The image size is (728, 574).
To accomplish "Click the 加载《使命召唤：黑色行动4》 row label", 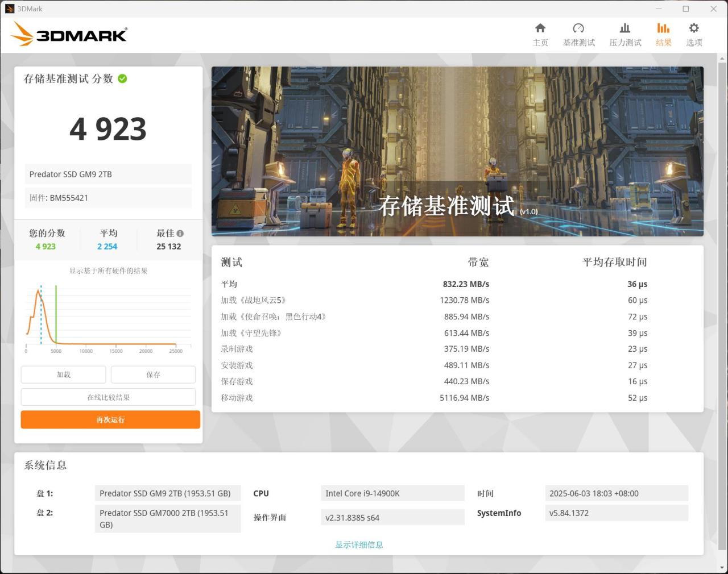I will [x=274, y=317].
